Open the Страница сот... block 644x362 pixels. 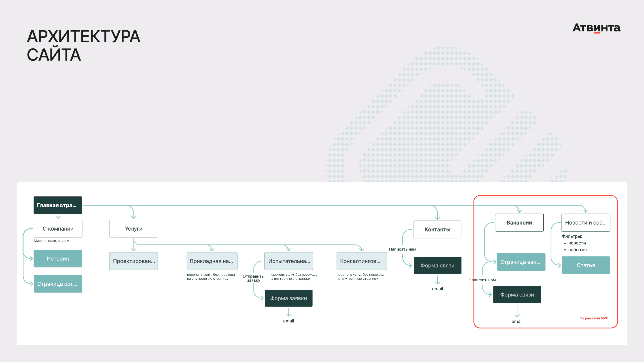(58, 284)
